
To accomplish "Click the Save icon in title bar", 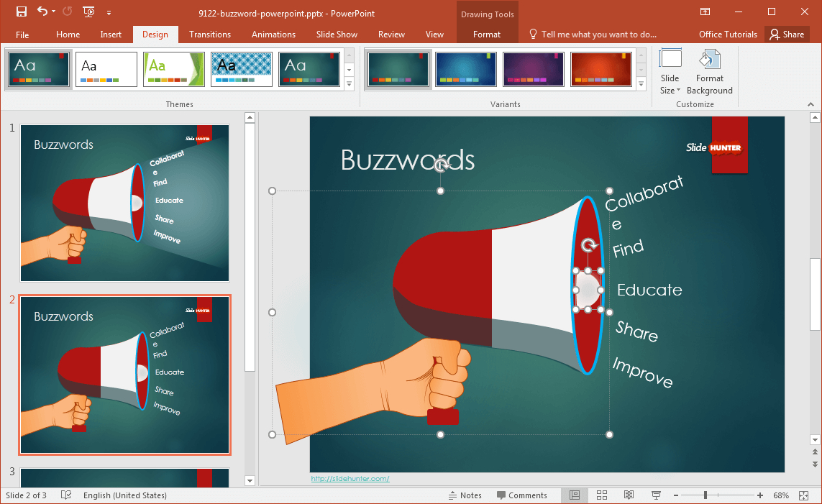I will coord(21,12).
